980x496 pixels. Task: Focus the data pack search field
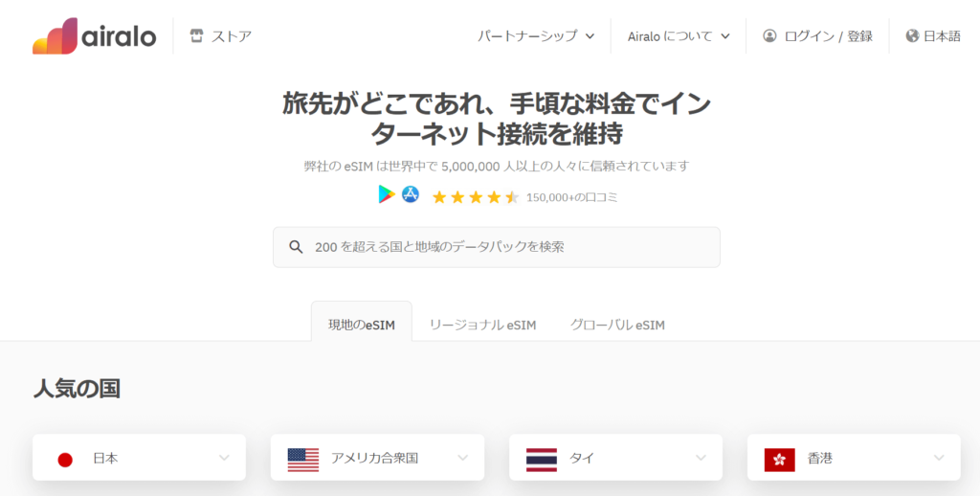pyautogui.click(x=497, y=247)
